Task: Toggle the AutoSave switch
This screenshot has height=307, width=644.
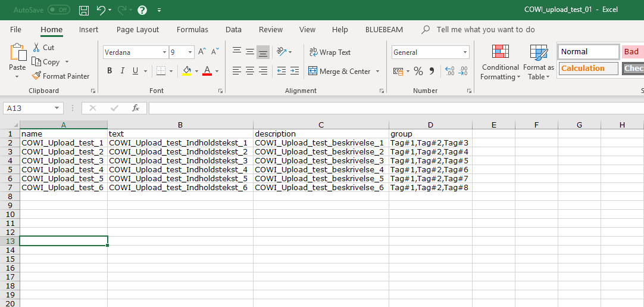Action: (58, 10)
